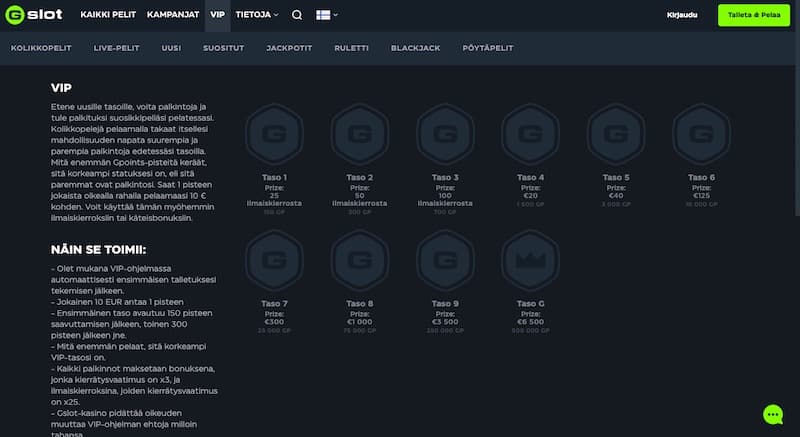Select the Taso 6 badge
800x437 pixels.
click(x=702, y=134)
